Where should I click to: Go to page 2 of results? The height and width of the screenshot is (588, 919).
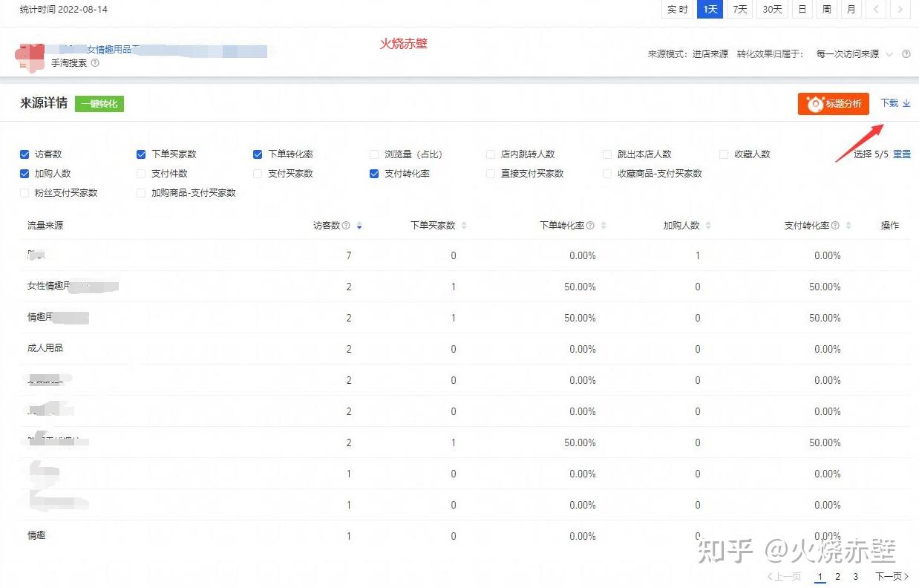click(837, 577)
